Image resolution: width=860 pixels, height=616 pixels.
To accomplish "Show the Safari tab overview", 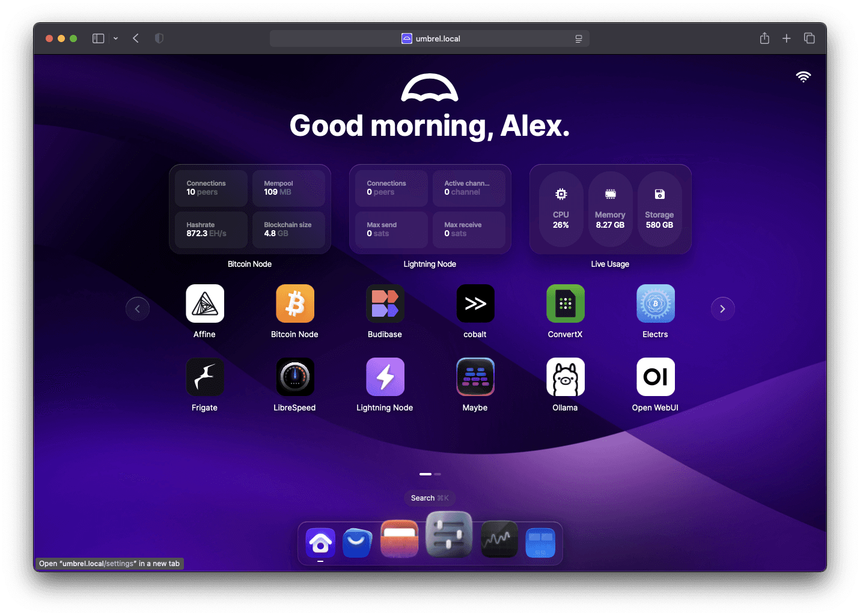I will click(810, 38).
